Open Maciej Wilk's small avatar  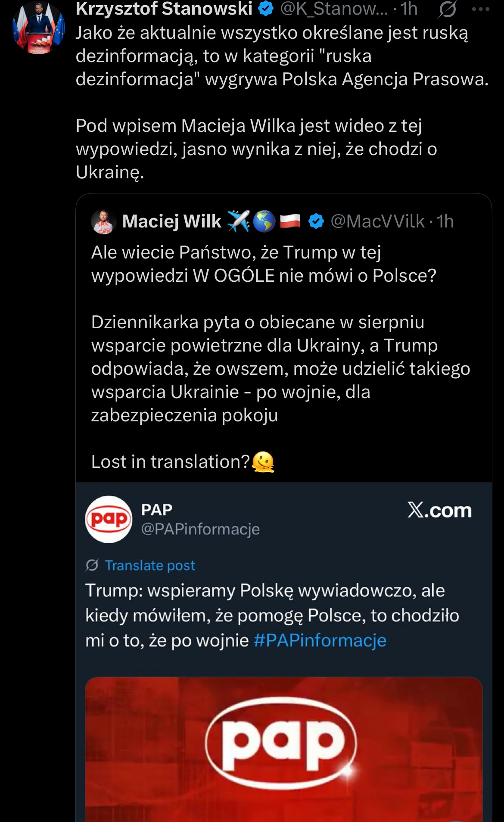(103, 222)
